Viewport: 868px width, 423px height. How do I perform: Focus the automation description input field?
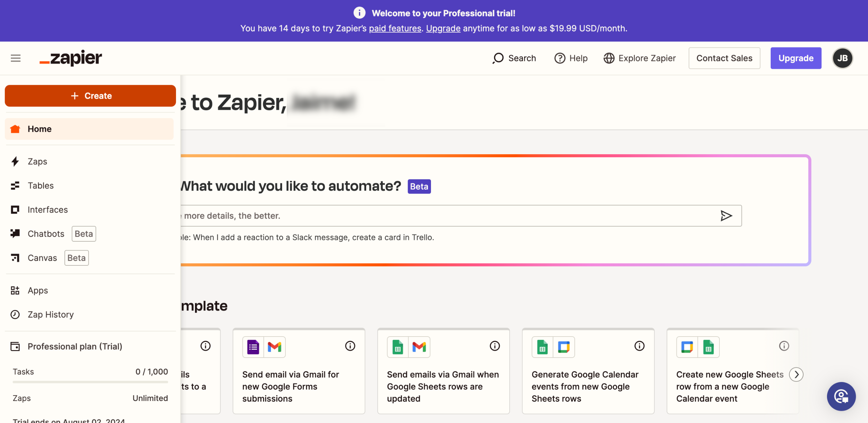click(441, 216)
